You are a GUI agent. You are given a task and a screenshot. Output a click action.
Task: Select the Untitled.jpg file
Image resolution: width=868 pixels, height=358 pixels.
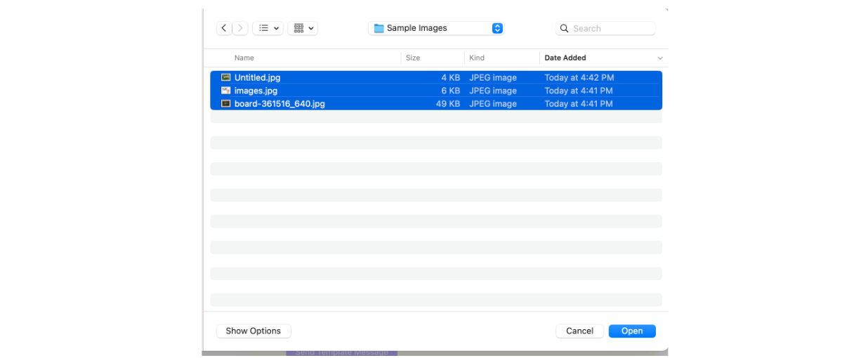point(436,77)
